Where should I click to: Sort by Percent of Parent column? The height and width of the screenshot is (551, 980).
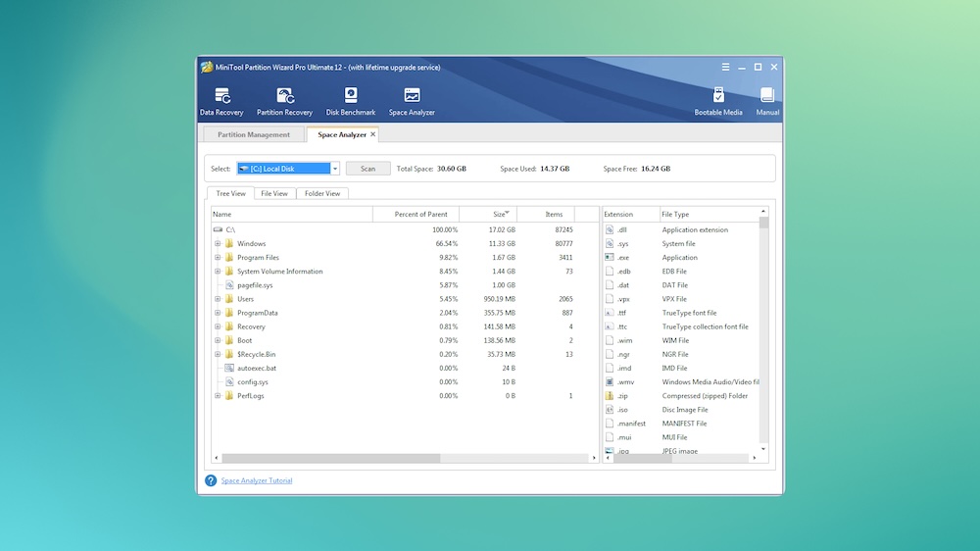pyautogui.click(x=416, y=214)
